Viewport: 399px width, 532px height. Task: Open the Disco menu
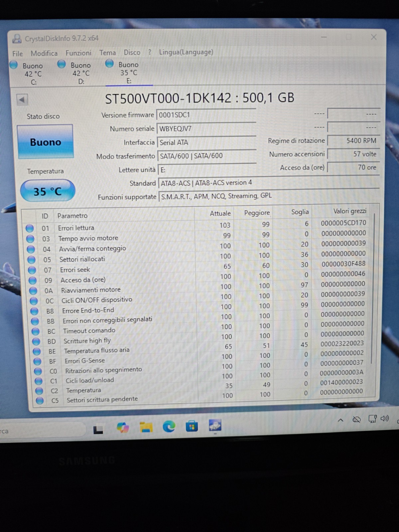coord(132,52)
